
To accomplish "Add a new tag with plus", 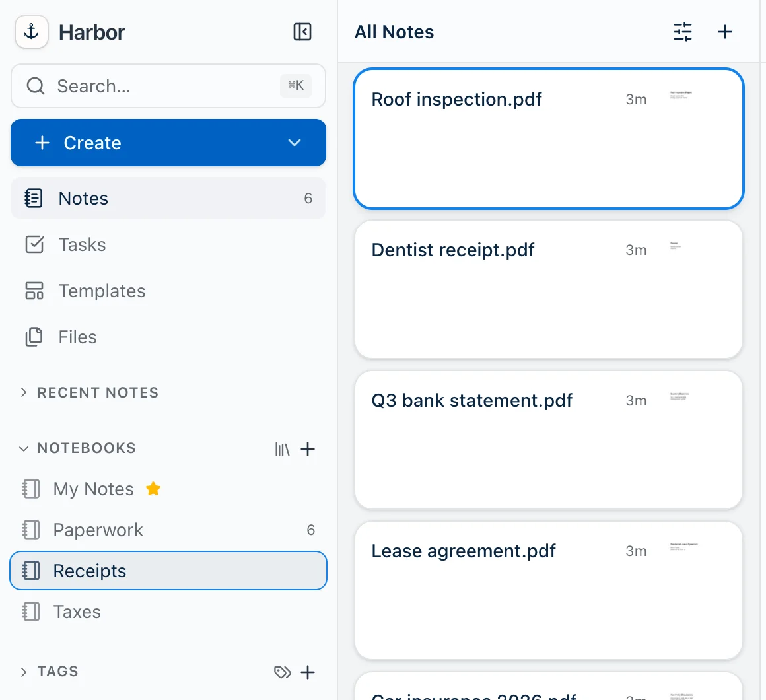I will pyautogui.click(x=307, y=672).
